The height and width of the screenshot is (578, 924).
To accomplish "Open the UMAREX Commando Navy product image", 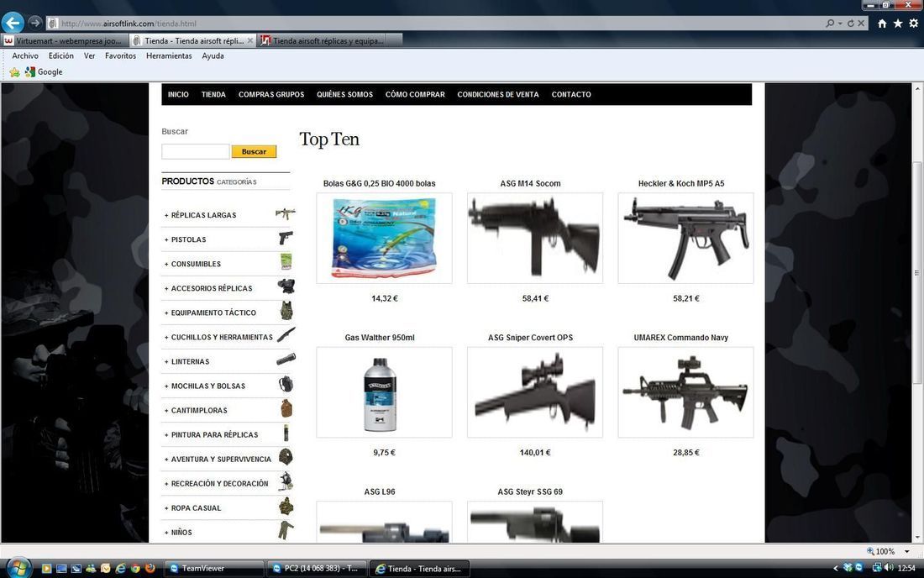I will click(686, 392).
